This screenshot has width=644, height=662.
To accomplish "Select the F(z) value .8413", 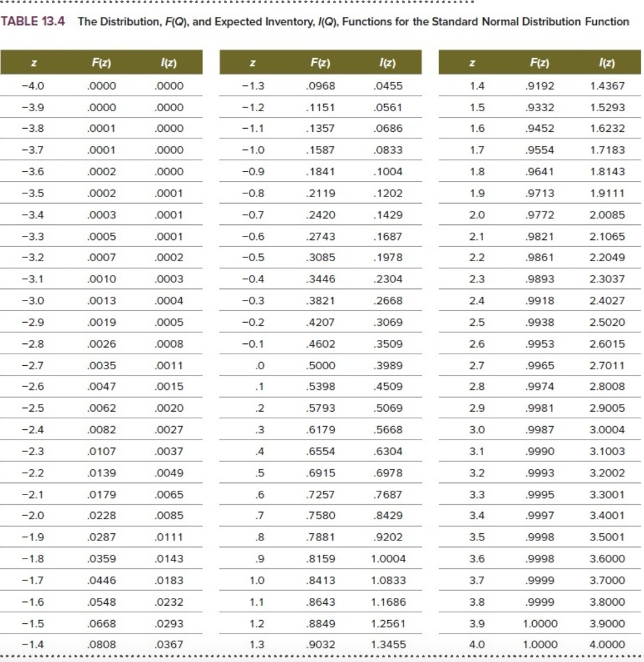I will pos(321,581).
